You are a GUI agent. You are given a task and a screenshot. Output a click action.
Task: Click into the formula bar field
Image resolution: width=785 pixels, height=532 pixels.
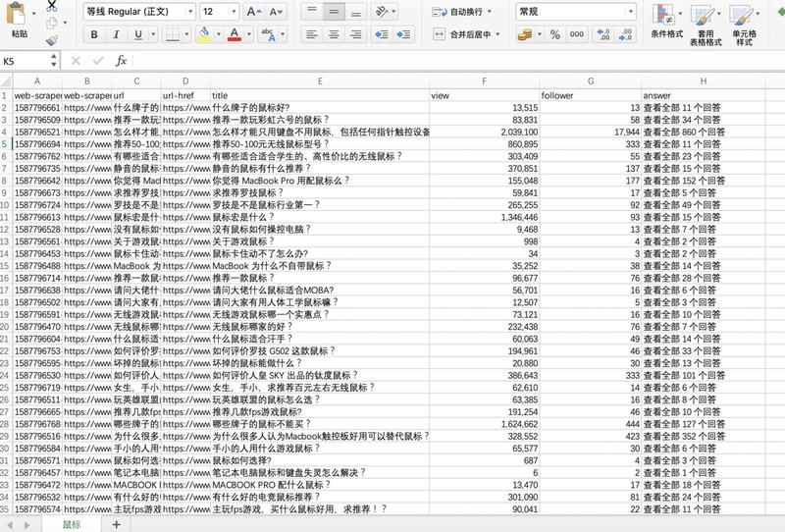point(458,61)
